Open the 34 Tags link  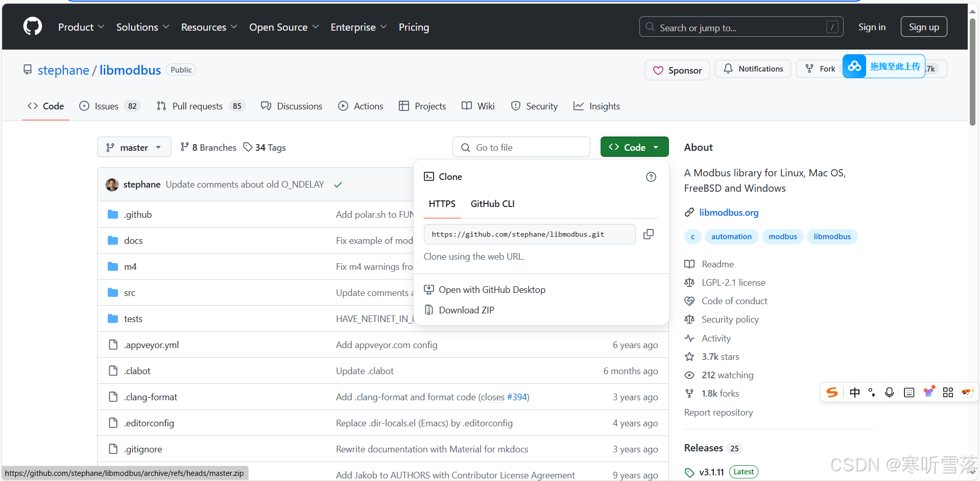point(265,147)
